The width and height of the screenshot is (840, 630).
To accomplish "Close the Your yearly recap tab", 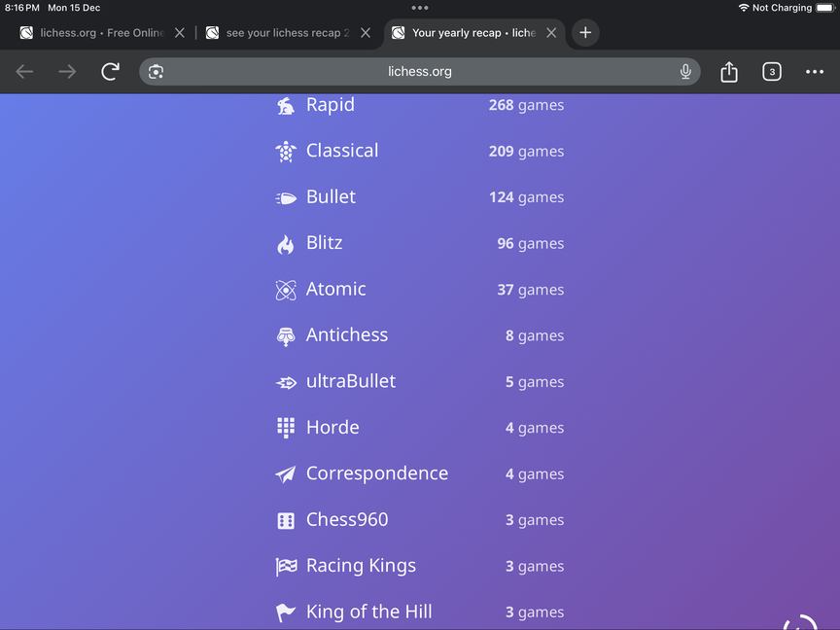I will point(551,33).
